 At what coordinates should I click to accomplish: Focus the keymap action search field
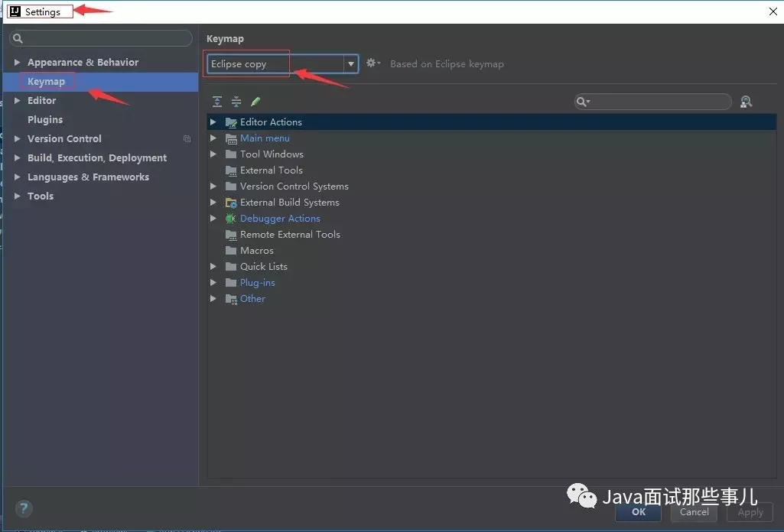pyautogui.click(x=653, y=102)
